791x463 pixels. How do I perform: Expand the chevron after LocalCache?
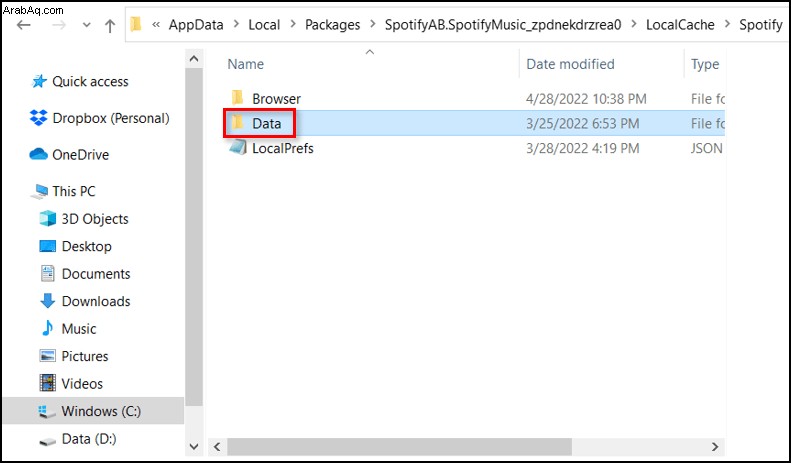pos(727,24)
